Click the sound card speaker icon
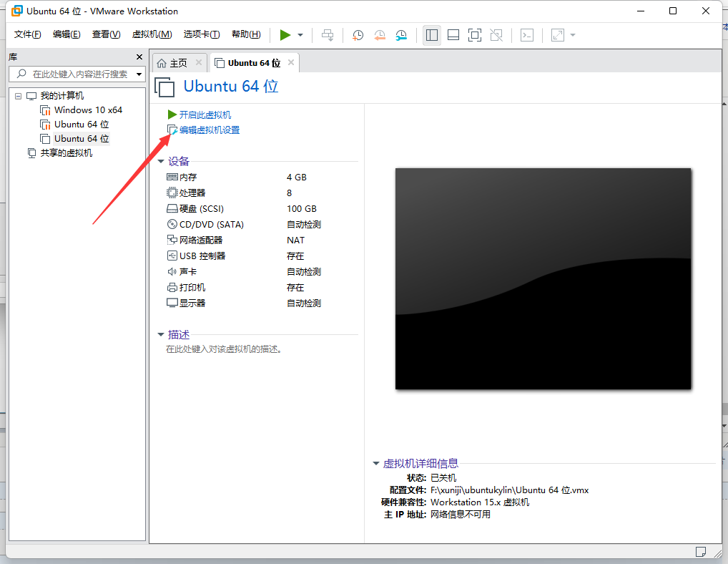The height and width of the screenshot is (564, 728). pos(172,272)
